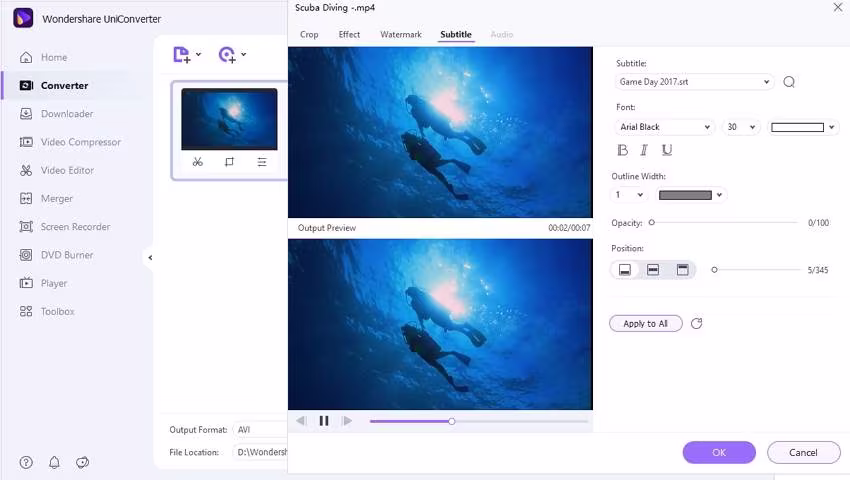Confirm changes with OK button
This screenshot has height=480, width=850.
[719, 452]
